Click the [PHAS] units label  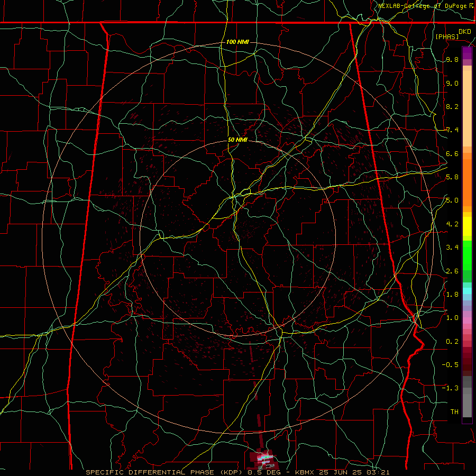(x=447, y=36)
